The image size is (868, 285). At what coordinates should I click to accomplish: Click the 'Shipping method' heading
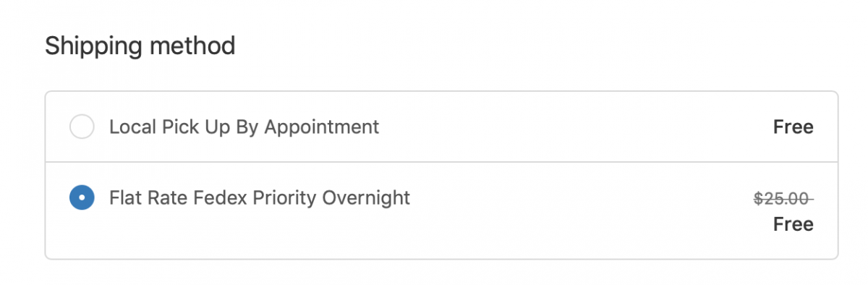tap(140, 46)
